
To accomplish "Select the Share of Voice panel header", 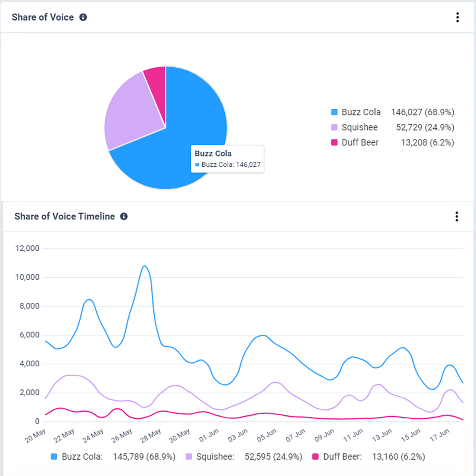I will tap(43, 17).
